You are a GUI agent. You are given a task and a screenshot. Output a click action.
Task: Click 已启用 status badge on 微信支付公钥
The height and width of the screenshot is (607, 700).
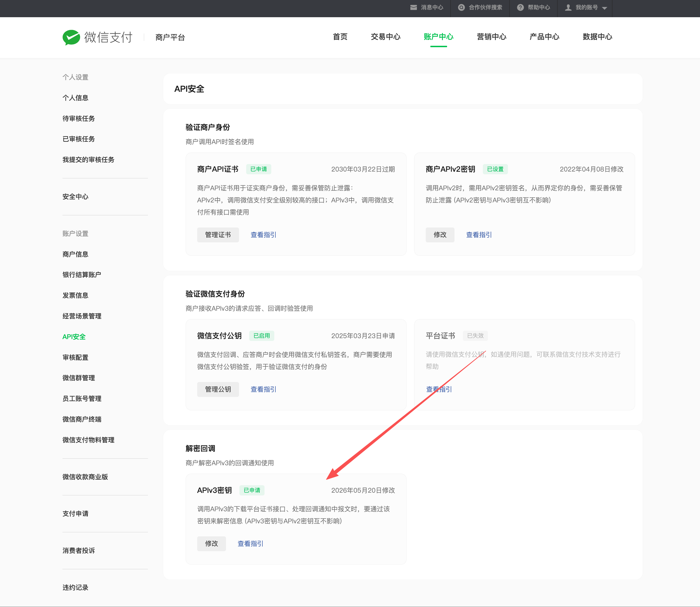[262, 336]
